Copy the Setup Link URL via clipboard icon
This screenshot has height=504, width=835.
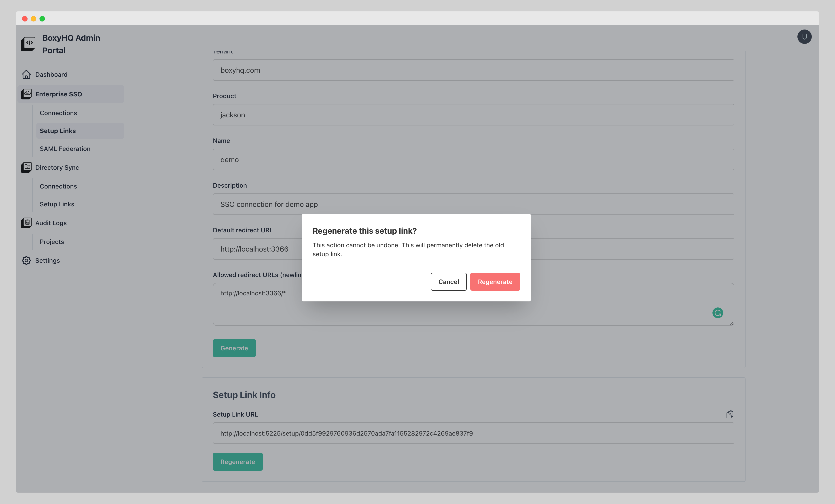click(730, 414)
